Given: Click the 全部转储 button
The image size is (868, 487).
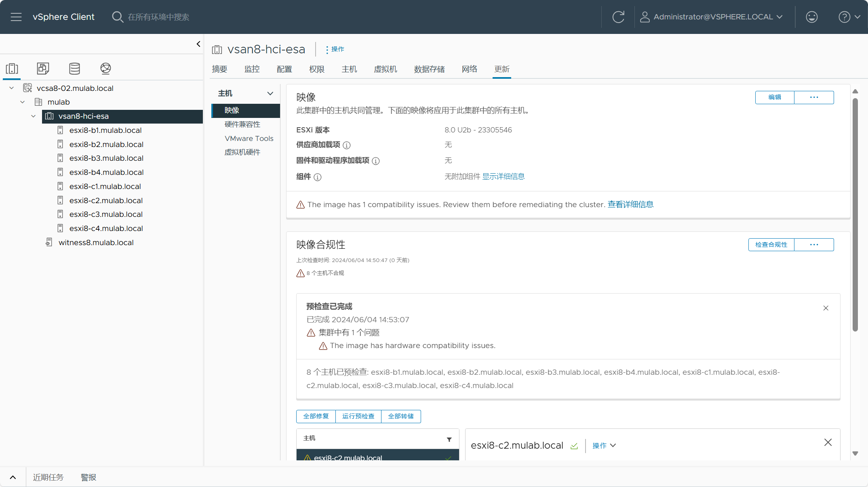Looking at the screenshot, I should tap(401, 416).
